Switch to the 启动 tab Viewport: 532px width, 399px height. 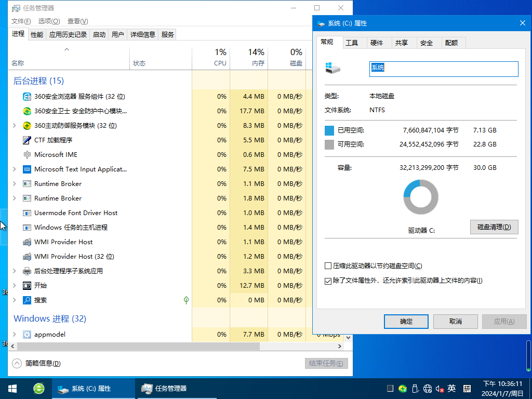click(x=99, y=35)
